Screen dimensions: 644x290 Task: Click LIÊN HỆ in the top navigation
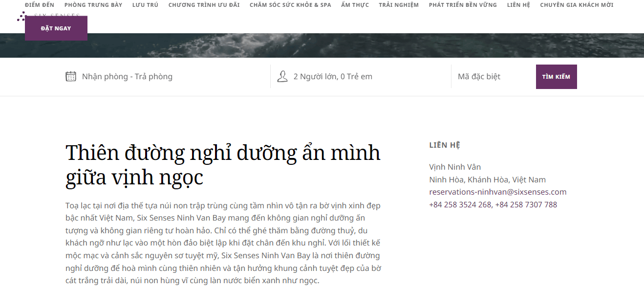point(518,5)
